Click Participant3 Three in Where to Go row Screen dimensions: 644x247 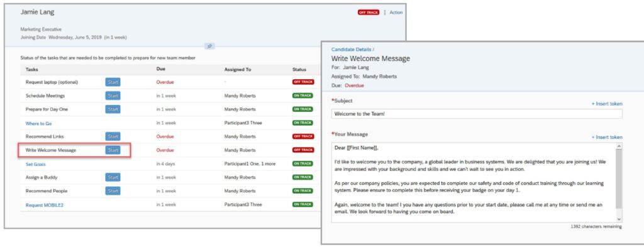243,123
